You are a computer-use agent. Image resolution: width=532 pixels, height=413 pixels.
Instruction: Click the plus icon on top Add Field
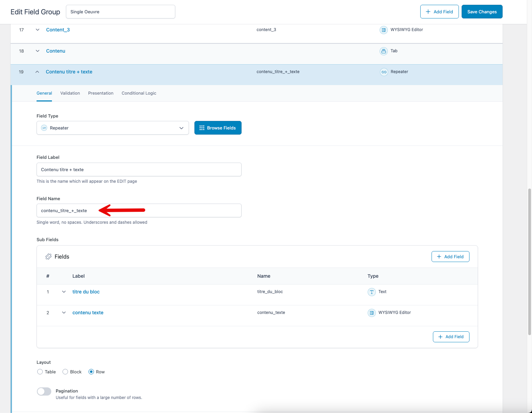click(x=428, y=12)
